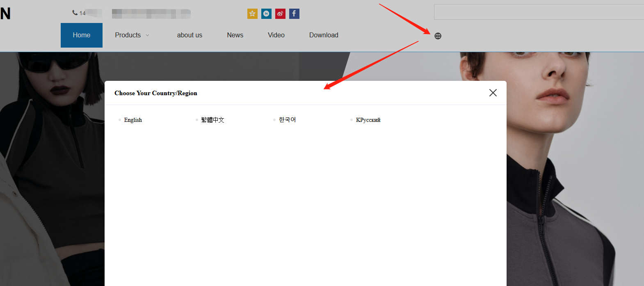This screenshot has height=286, width=644.
Task: Expand the Products dropdown chevron
Action: (x=148, y=36)
